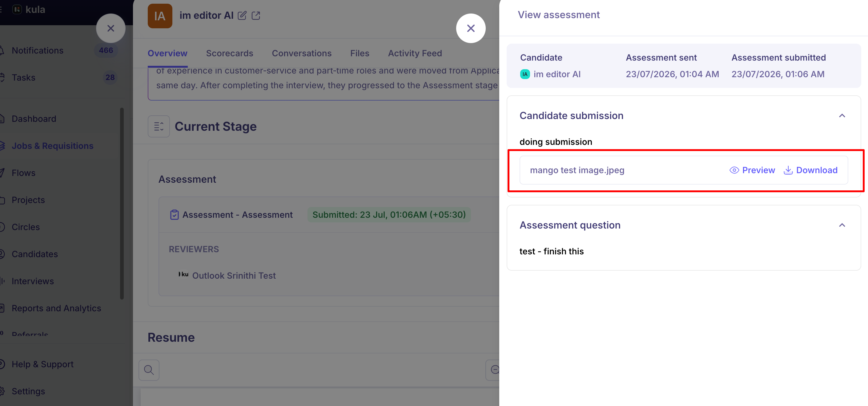Collapse the Assessment question section
The image size is (868, 406).
[x=842, y=225]
